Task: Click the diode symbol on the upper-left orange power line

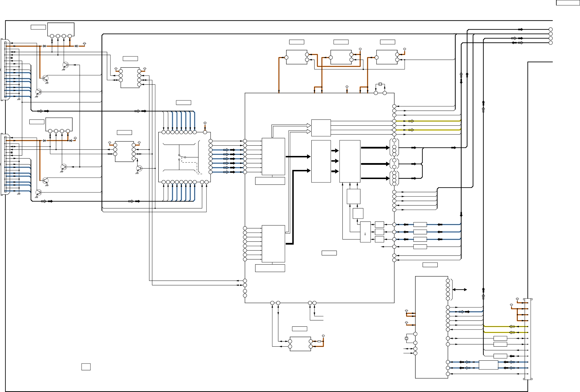Action: [44, 46]
